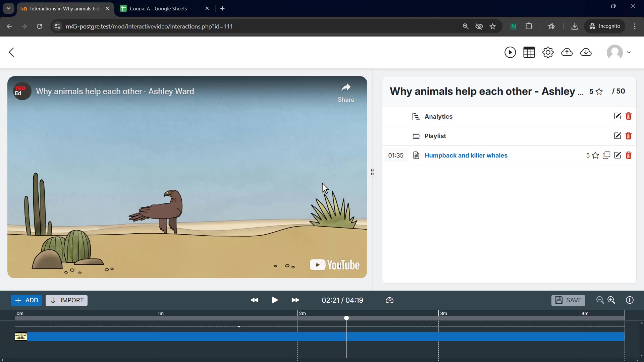
Task: Duplicate the Humpback and killer whales interaction
Action: click(606, 155)
